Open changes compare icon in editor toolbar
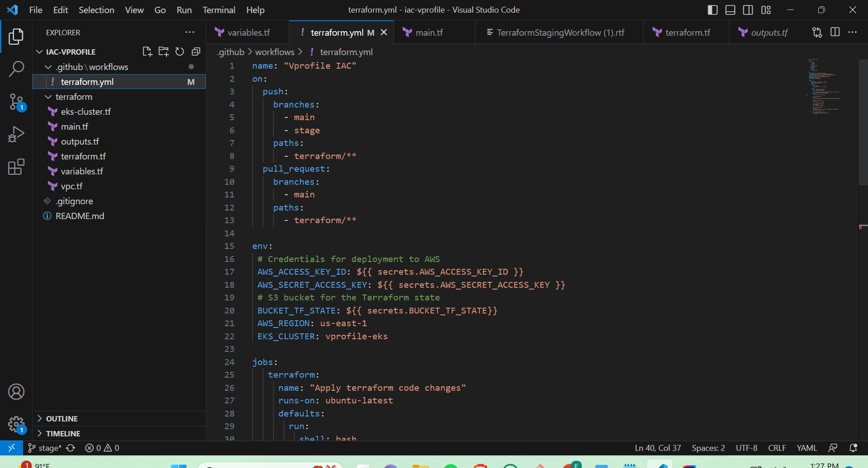This screenshot has width=868, height=468. [x=817, y=33]
